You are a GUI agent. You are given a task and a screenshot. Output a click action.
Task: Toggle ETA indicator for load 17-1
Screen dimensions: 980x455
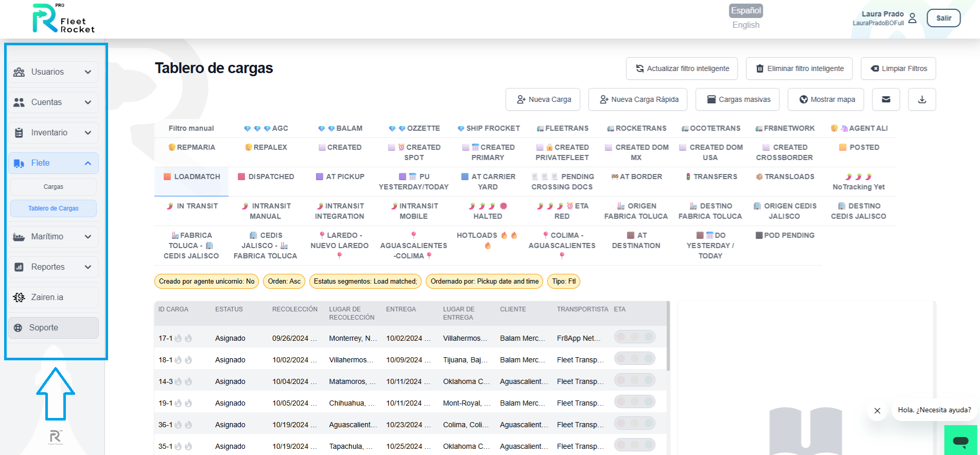click(635, 337)
